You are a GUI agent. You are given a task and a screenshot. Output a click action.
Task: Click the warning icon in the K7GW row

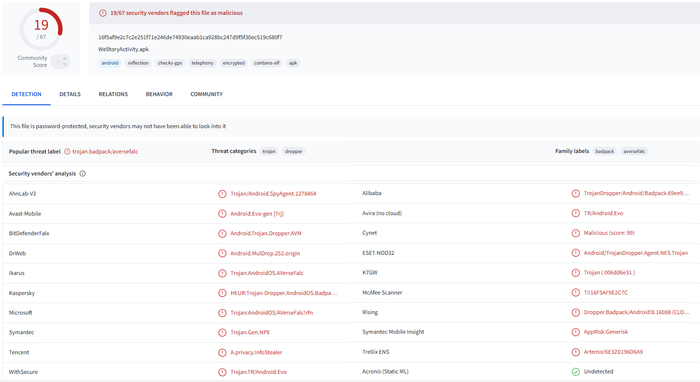(x=576, y=273)
